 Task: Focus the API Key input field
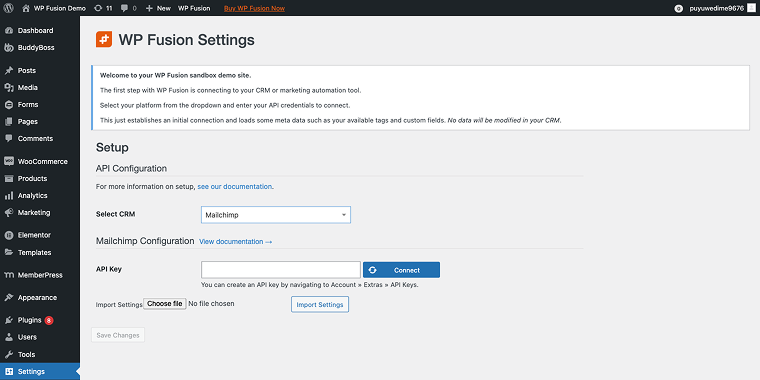coord(281,270)
